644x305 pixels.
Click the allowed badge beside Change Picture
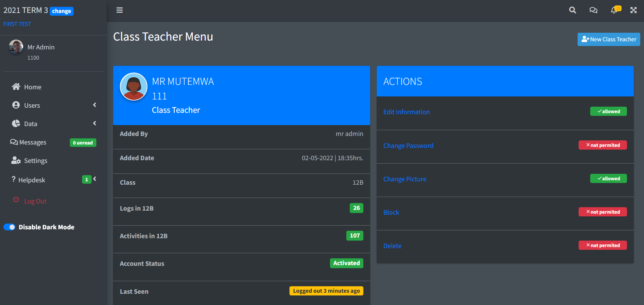coord(608,179)
